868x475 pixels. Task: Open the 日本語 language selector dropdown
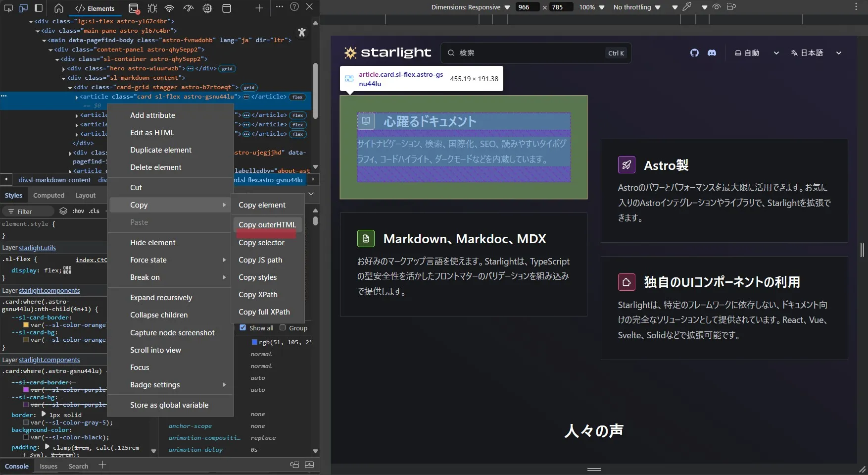pos(816,53)
